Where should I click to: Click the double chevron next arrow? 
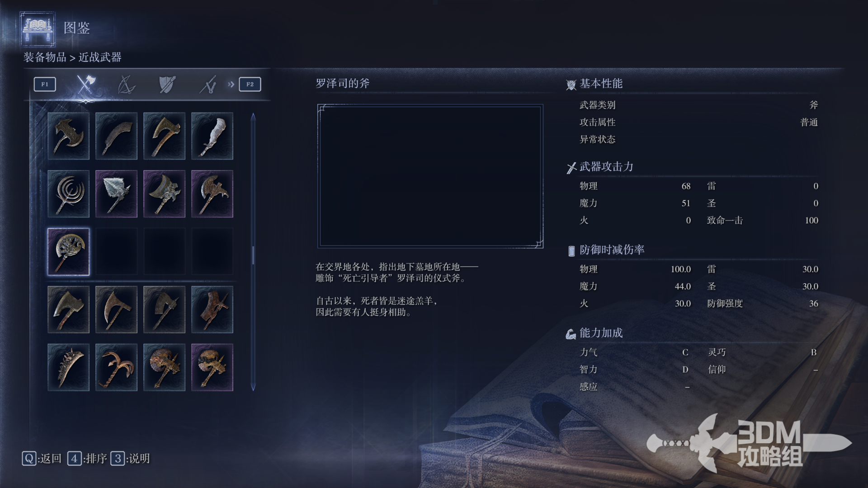pos(231,84)
